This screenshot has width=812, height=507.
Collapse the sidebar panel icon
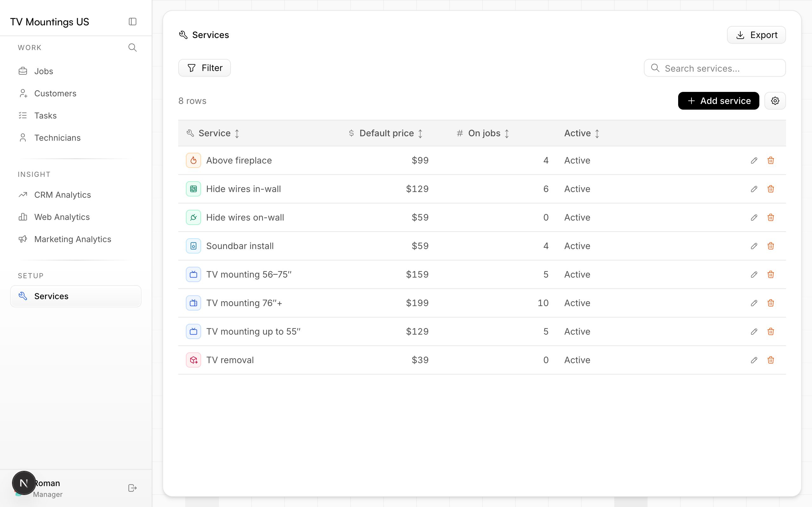[x=133, y=22]
